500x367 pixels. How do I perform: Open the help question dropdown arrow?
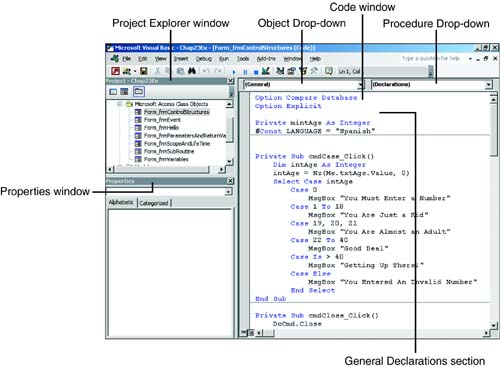click(470, 59)
